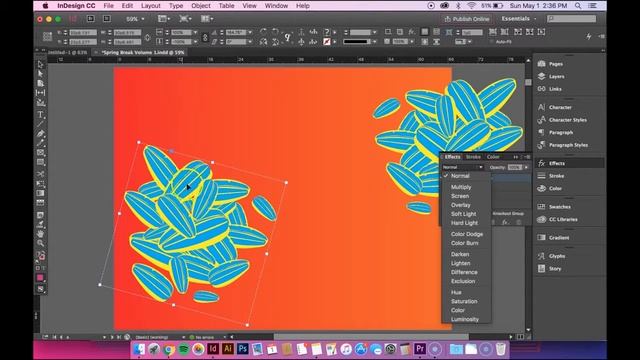Launch Illustrator from the Dock
Image resolution: width=640 pixels, height=360 pixels.
[x=228, y=349]
